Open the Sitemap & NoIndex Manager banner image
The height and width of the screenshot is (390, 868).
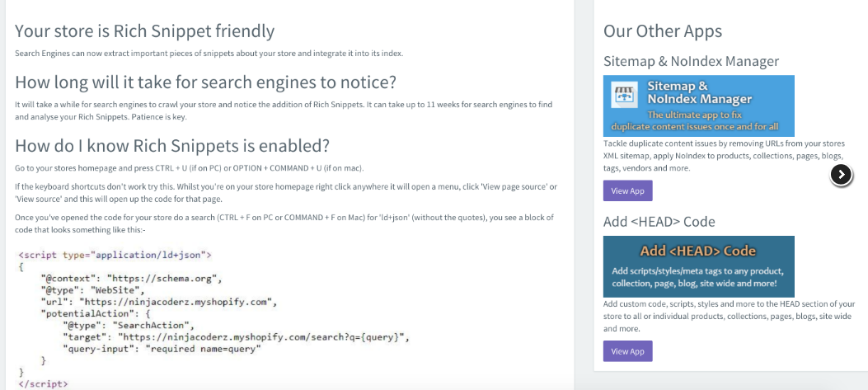point(699,106)
